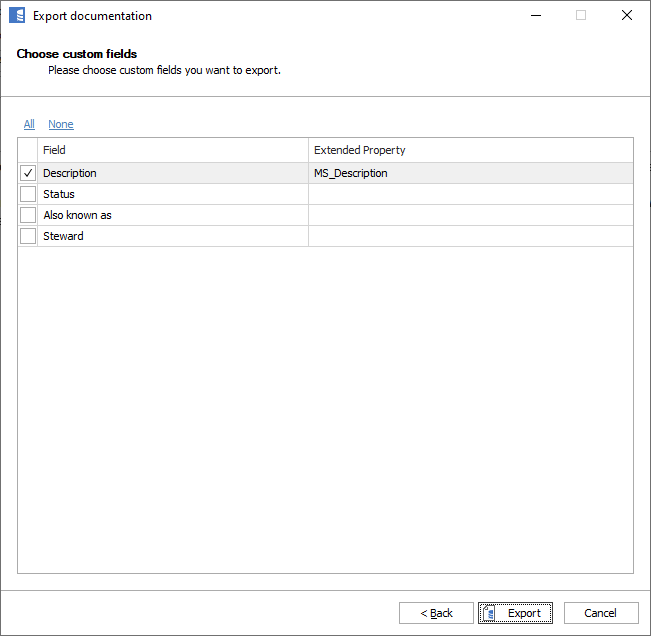651x636 pixels.
Task: Click Steward row's Extended Property cell
Action: [470, 236]
